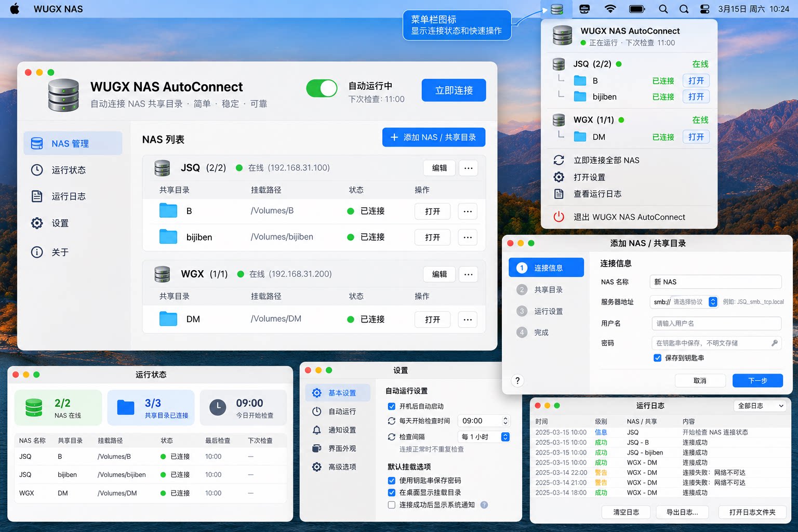Click the daily start time stepper
The height and width of the screenshot is (532, 798).
click(505, 421)
